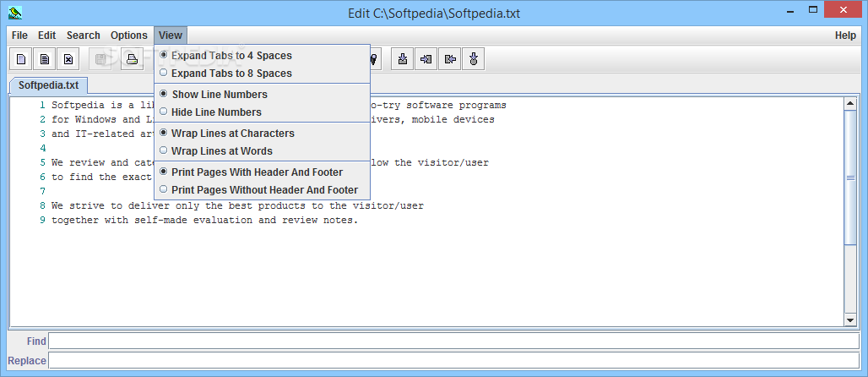
Task: Minimize the Edit window
Action: (x=789, y=11)
